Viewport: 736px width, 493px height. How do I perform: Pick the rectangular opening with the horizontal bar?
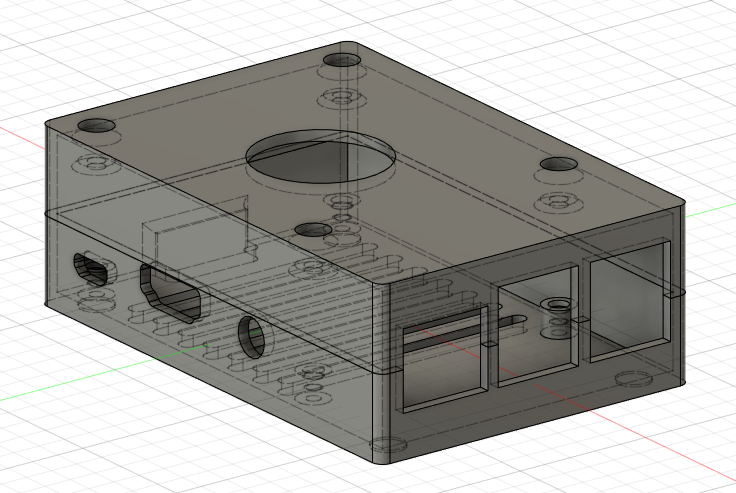tap(444, 358)
